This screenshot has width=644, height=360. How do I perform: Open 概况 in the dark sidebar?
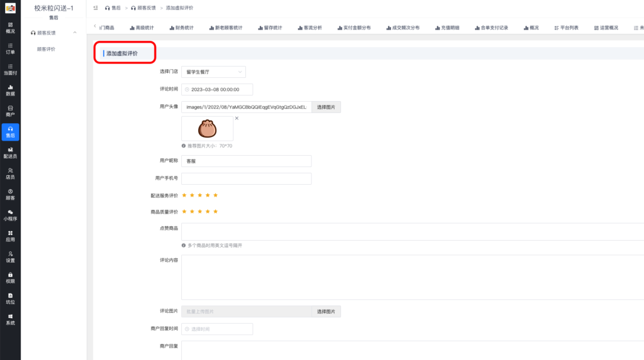point(10,28)
